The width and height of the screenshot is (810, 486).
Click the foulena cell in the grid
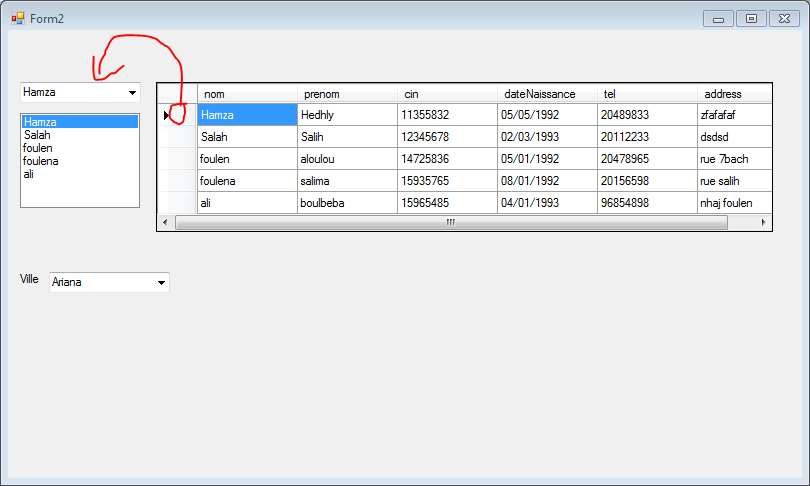(x=247, y=181)
